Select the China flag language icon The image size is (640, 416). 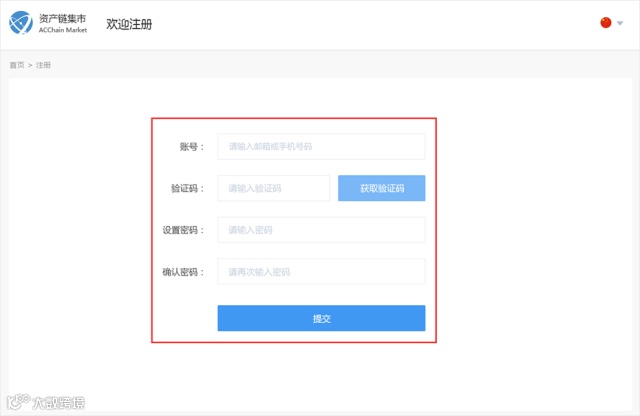(606, 23)
